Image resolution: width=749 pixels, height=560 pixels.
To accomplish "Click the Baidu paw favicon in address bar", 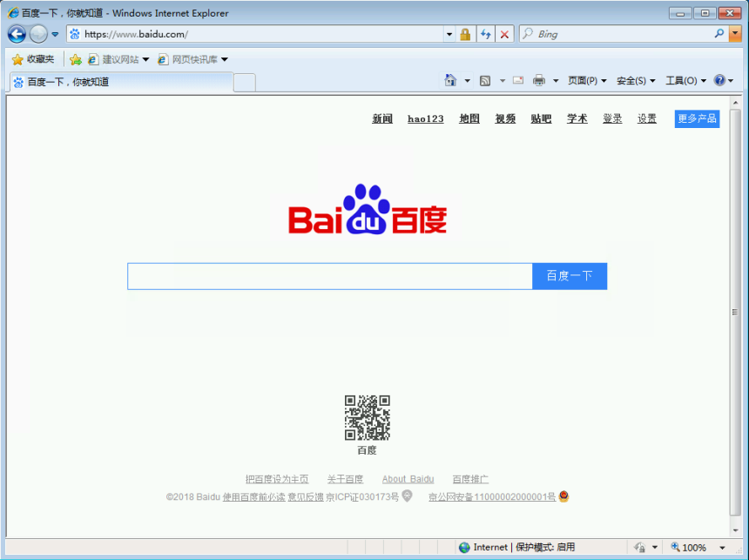I will click(75, 34).
